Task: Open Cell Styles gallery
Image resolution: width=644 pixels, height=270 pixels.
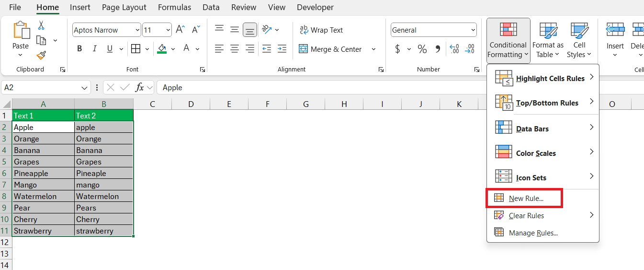Action: pyautogui.click(x=579, y=41)
